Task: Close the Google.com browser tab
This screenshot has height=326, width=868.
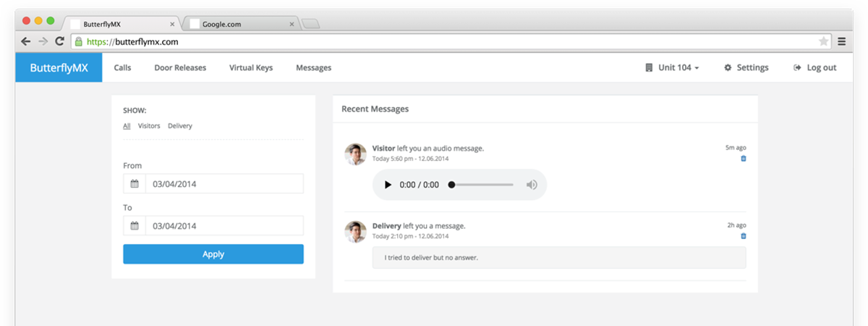Action: [292, 24]
